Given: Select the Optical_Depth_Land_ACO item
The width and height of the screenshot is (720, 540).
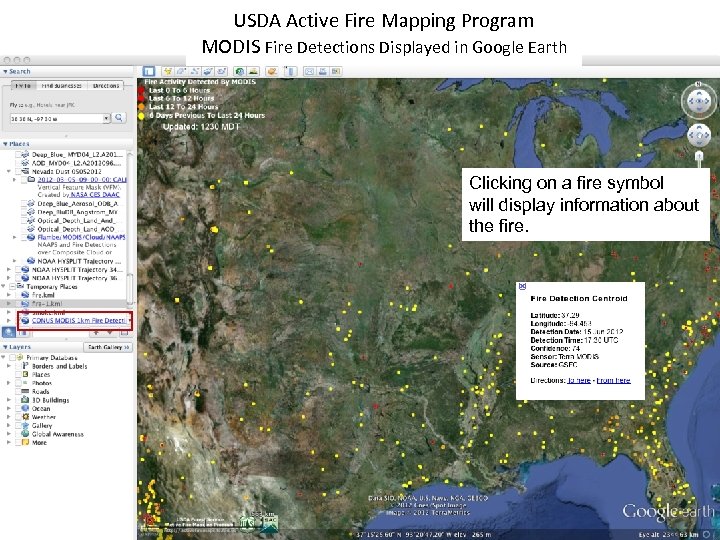Looking at the screenshot, I should tap(76, 229).
